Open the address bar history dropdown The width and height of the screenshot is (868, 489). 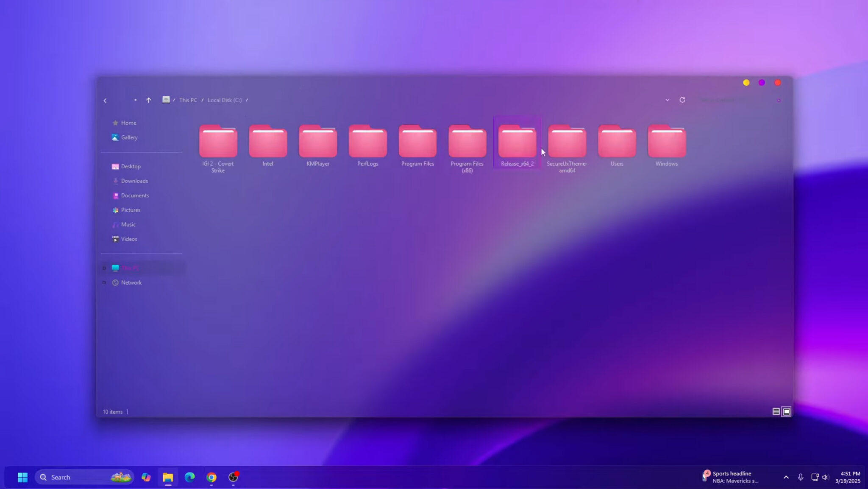667,100
